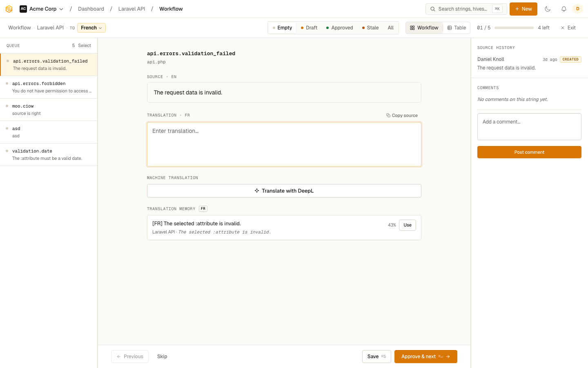588x368 pixels.
Task: Click Translate with DeepL button
Action: [284, 191]
